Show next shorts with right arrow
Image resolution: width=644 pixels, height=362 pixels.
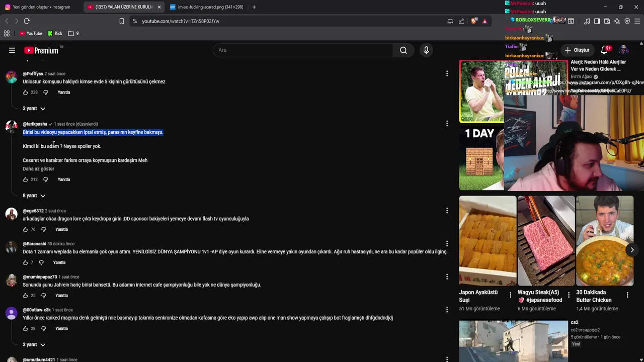[x=632, y=250]
